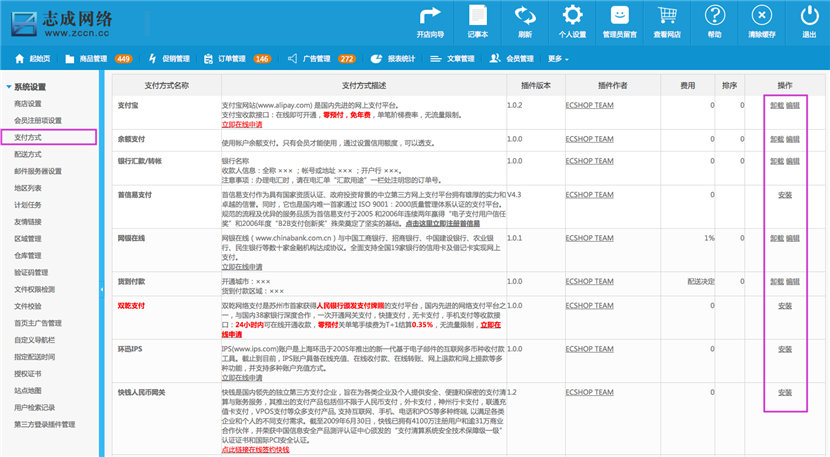The image size is (830, 457).
Task: Click 卸载 for the 支付宝 payment method
Action: coord(777,105)
